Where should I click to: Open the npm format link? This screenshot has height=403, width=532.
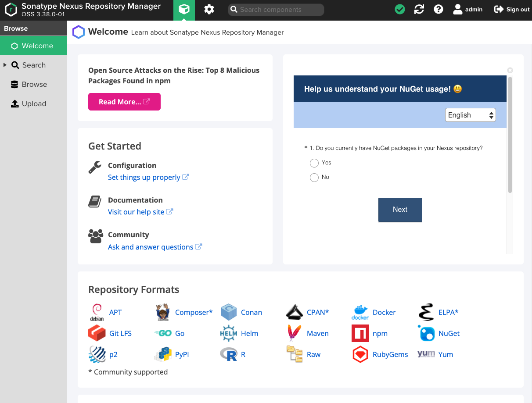(x=380, y=333)
